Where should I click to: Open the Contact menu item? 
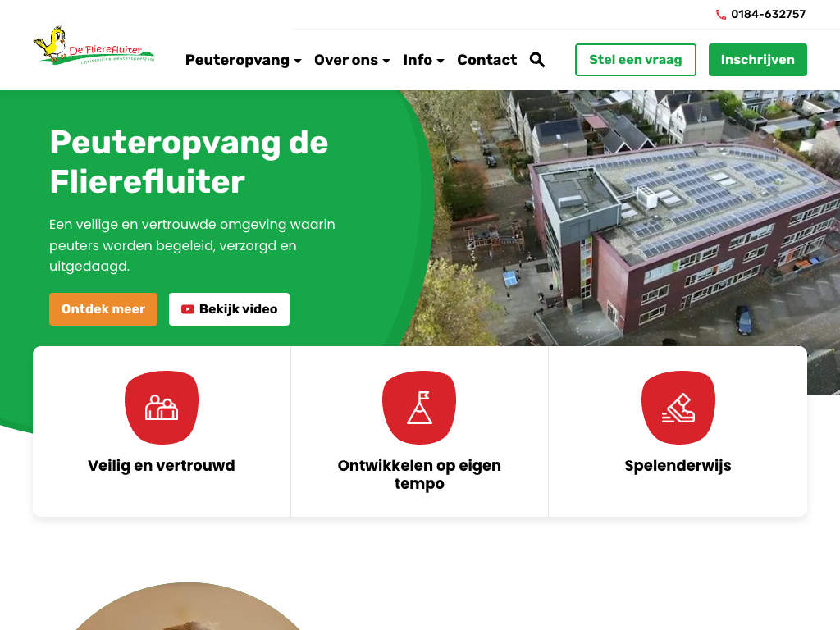(487, 60)
